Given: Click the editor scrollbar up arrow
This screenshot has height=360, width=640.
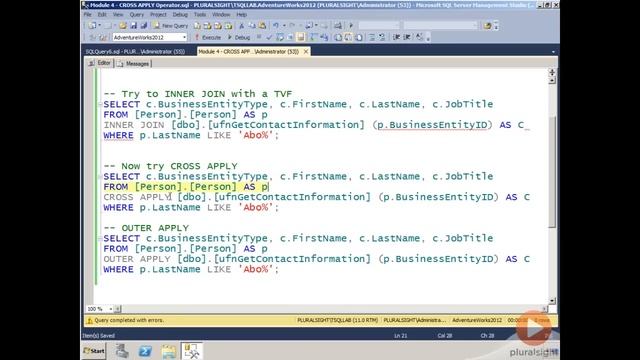Looking at the screenshot, I should [x=552, y=80].
